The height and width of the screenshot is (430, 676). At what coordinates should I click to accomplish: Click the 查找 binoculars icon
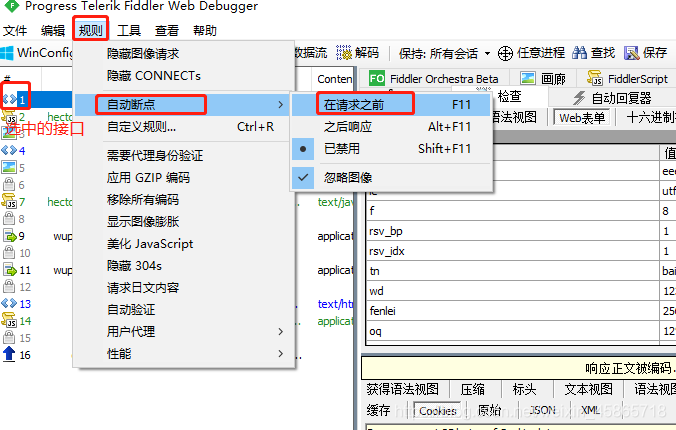tap(579, 53)
